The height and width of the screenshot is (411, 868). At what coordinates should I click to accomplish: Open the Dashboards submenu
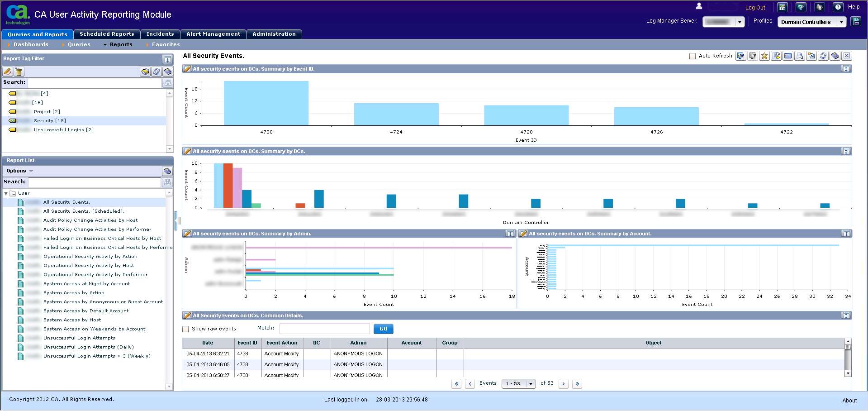[x=31, y=44]
